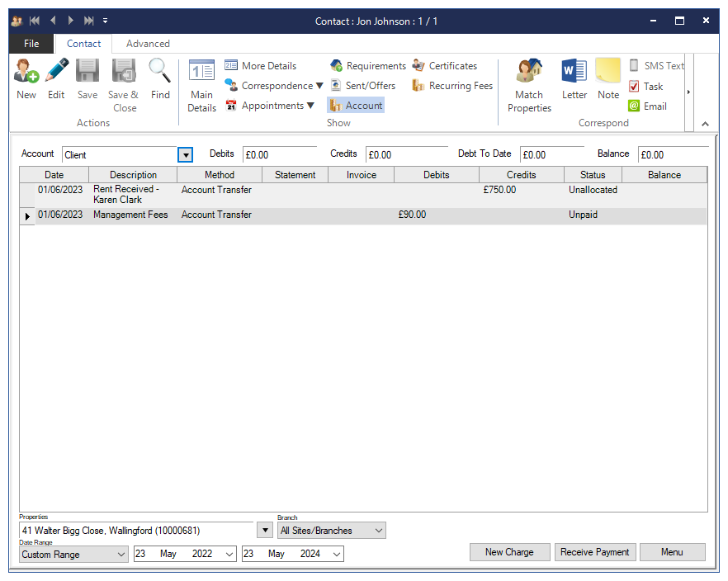728x581 pixels.
Task: Open the File menu
Action: (x=31, y=44)
